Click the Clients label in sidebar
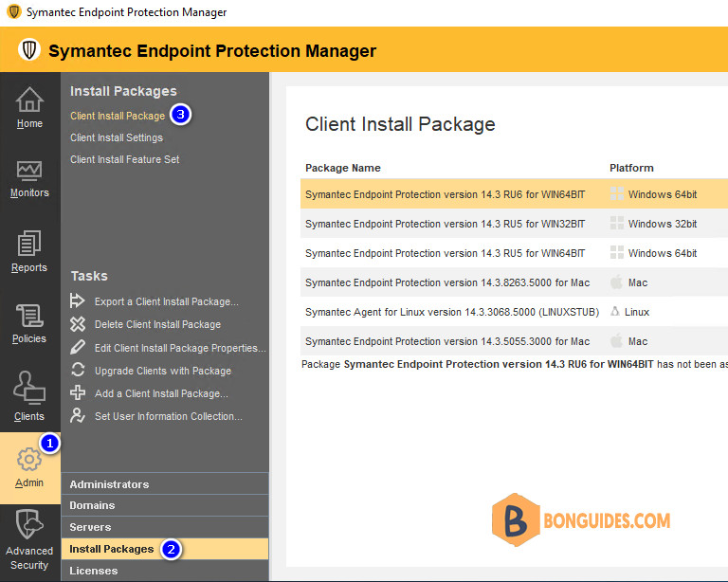Screen dimensions: 728x582 click(x=29, y=416)
